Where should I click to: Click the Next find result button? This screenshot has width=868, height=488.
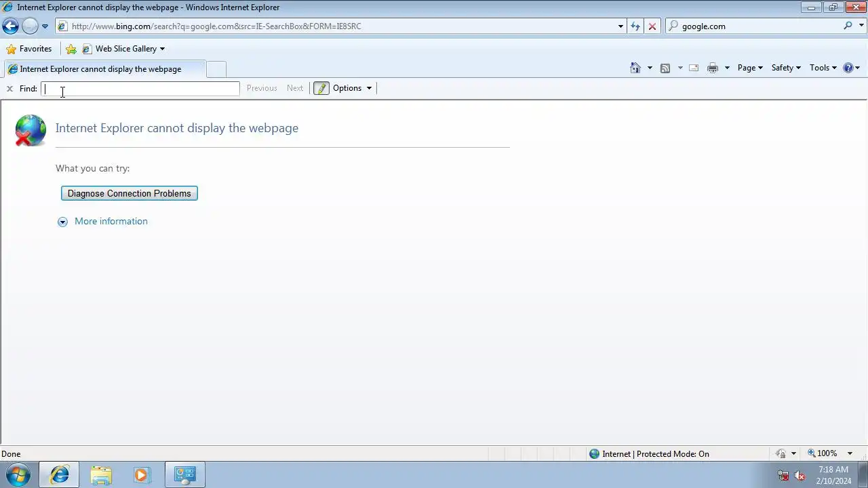(295, 88)
